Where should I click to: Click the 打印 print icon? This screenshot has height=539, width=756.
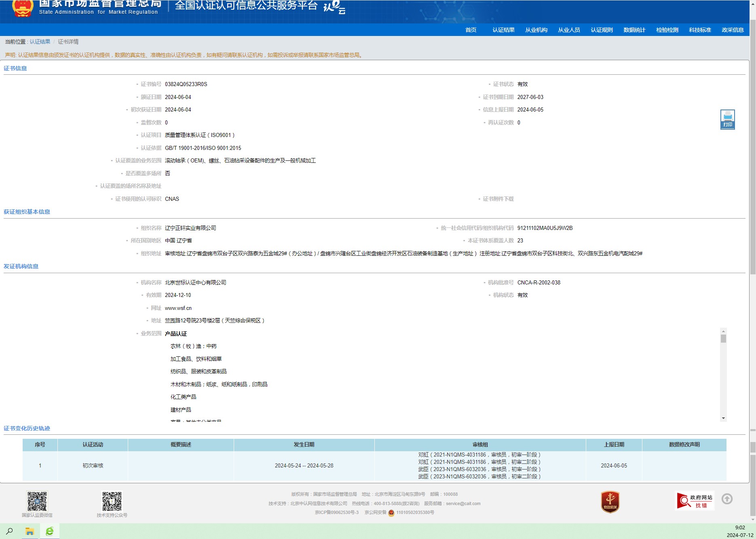727,119
